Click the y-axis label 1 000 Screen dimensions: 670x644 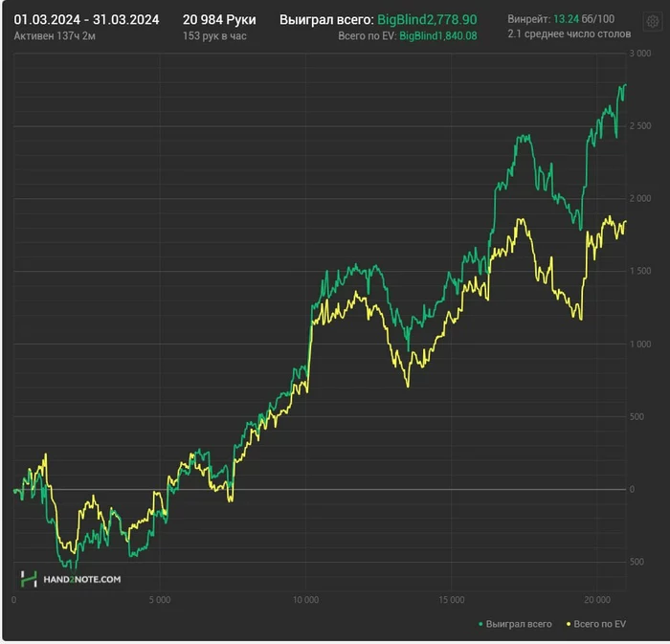tap(640, 344)
